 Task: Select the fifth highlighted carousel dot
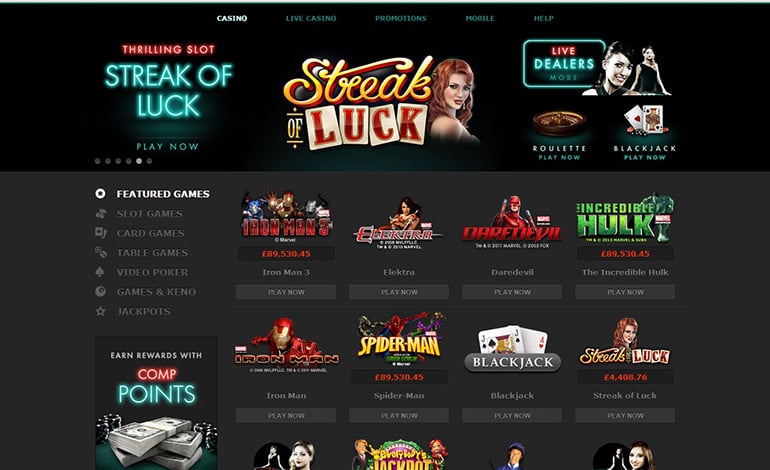click(x=139, y=161)
